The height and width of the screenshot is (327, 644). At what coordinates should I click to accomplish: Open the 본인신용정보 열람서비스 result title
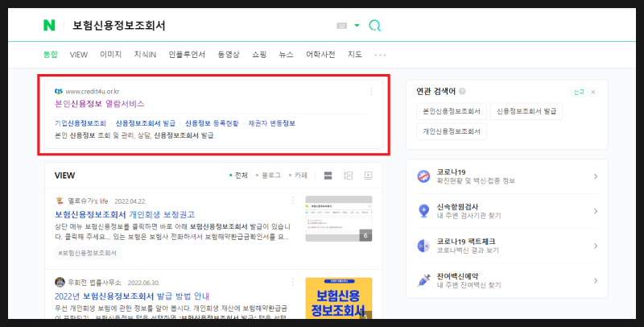(99, 104)
